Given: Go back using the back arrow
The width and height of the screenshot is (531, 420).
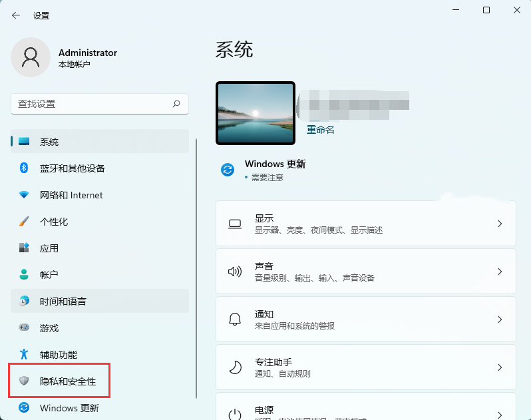Looking at the screenshot, I should pos(16,15).
